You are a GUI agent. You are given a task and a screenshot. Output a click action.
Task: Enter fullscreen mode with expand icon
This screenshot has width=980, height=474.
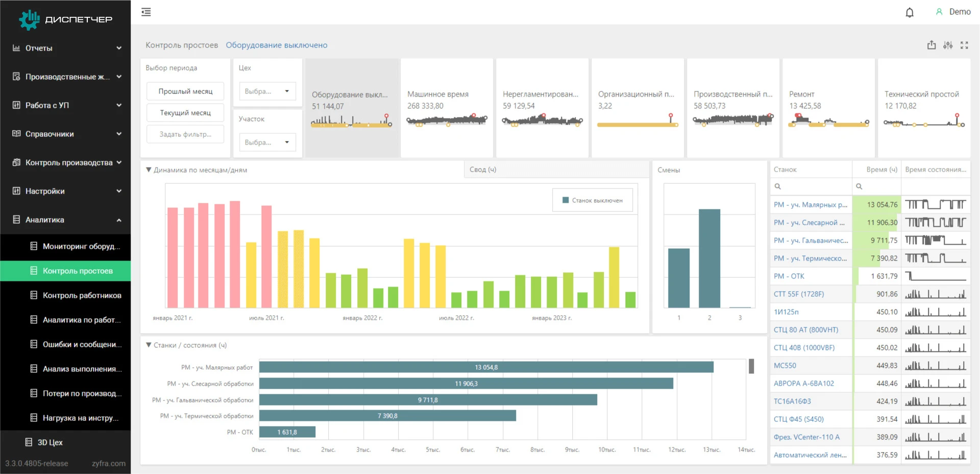964,45
